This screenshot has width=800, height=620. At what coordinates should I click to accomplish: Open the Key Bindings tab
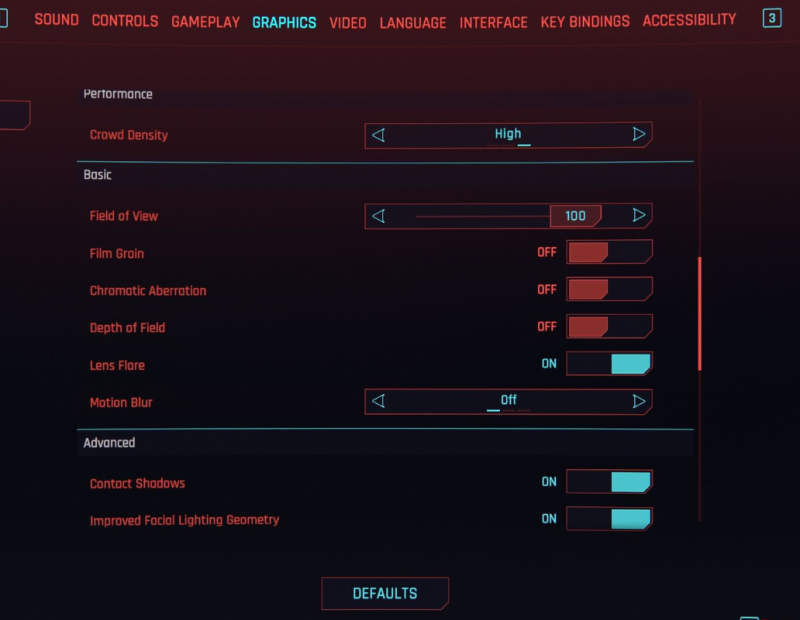(x=585, y=21)
